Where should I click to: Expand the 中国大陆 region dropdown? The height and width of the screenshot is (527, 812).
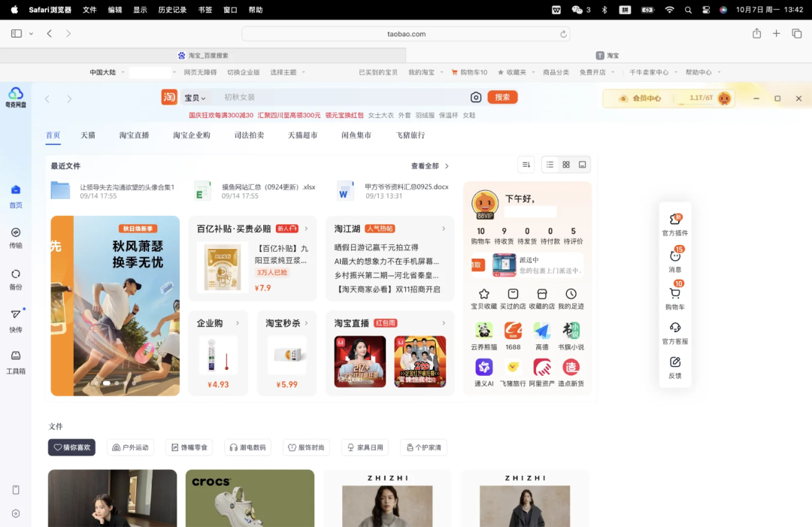point(108,72)
